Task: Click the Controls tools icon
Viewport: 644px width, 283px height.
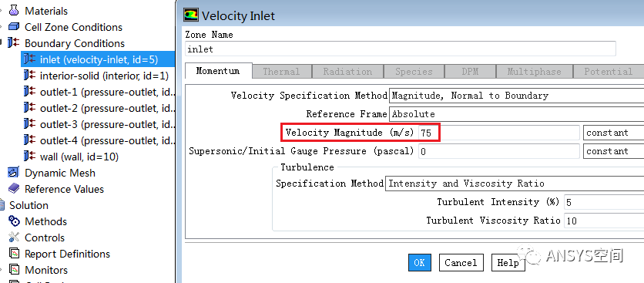Action: click(14, 238)
